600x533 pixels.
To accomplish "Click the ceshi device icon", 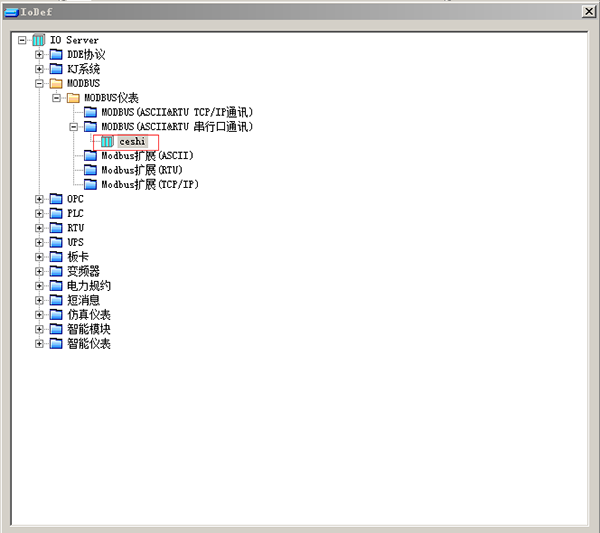I will (x=107, y=142).
